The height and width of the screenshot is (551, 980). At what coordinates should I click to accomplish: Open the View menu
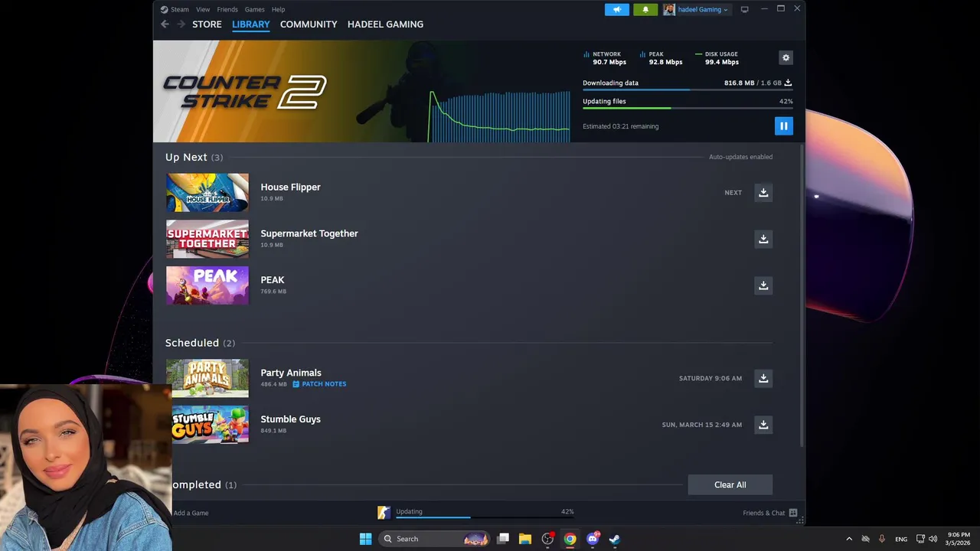point(203,9)
